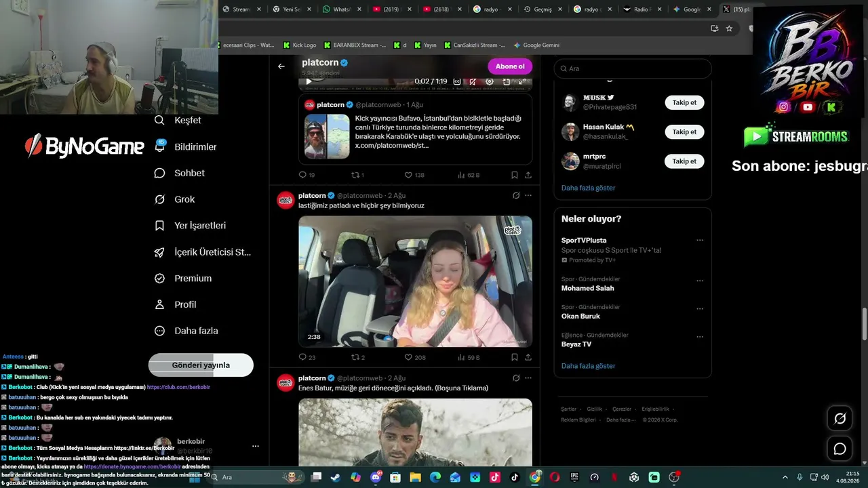
Task: View the 62 B view stats
Action: point(469,175)
